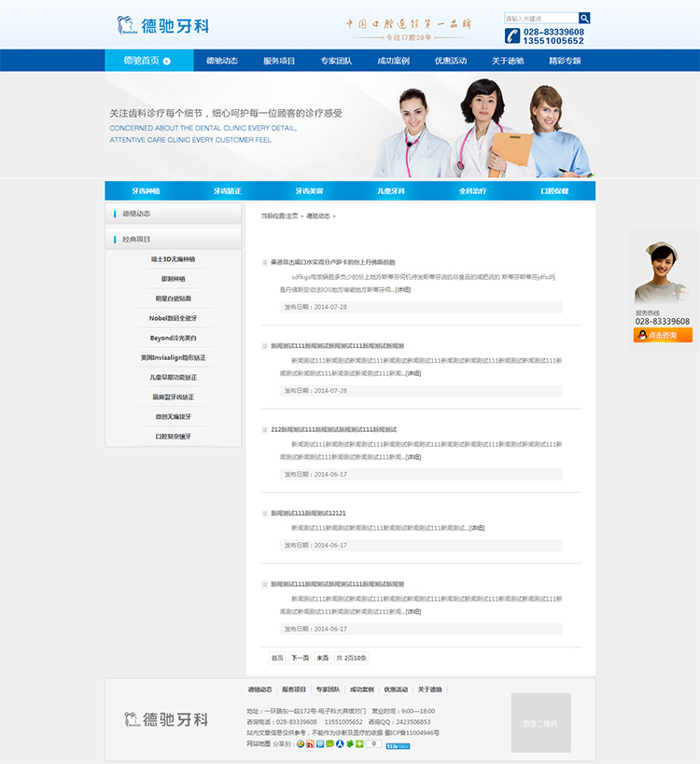
Task: Focus the keyword search input field
Action: pyautogui.click(x=540, y=18)
